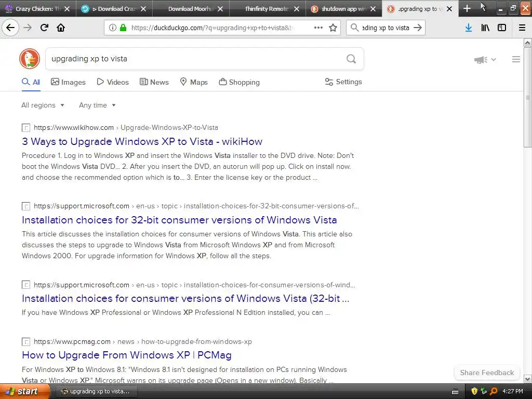Open the downloads panel
The height and width of the screenshot is (399, 532).
[x=469, y=28]
